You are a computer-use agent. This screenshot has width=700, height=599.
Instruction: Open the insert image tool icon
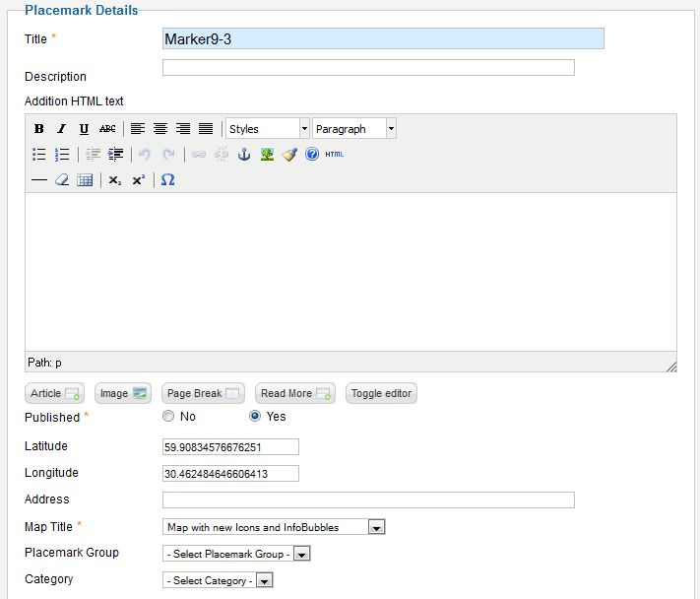(267, 155)
